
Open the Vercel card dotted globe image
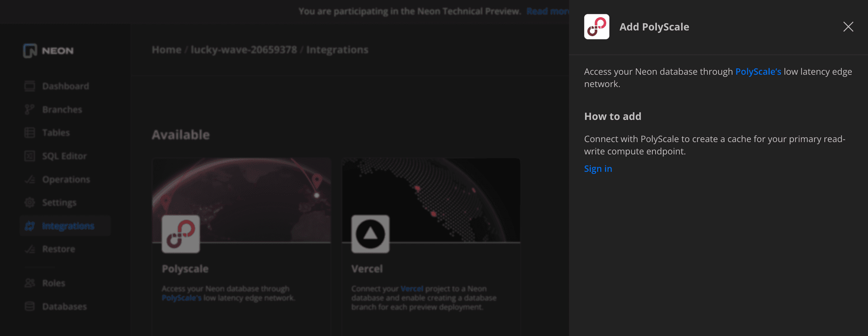(x=431, y=200)
